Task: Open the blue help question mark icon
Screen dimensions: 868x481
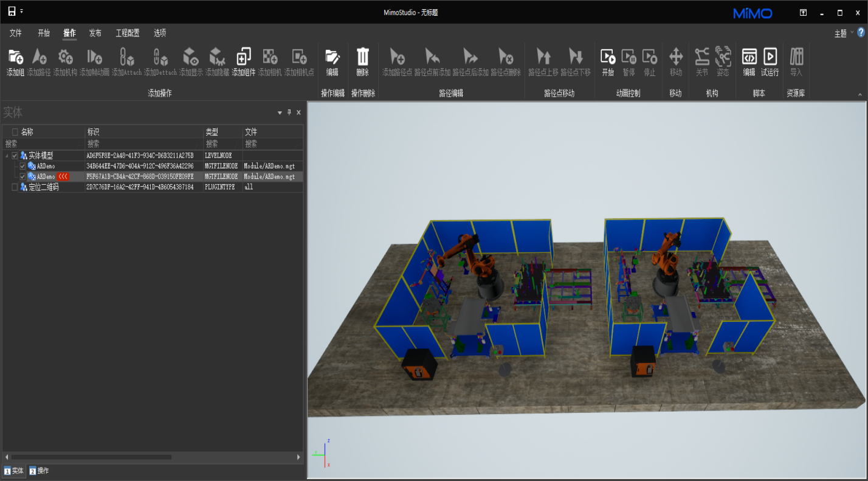Action: pos(861,33)
